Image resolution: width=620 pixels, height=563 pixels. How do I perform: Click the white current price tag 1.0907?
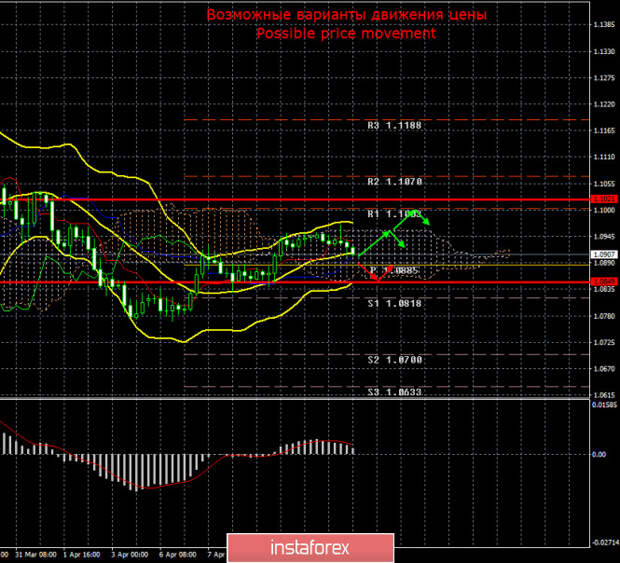(x=604, y=254)
